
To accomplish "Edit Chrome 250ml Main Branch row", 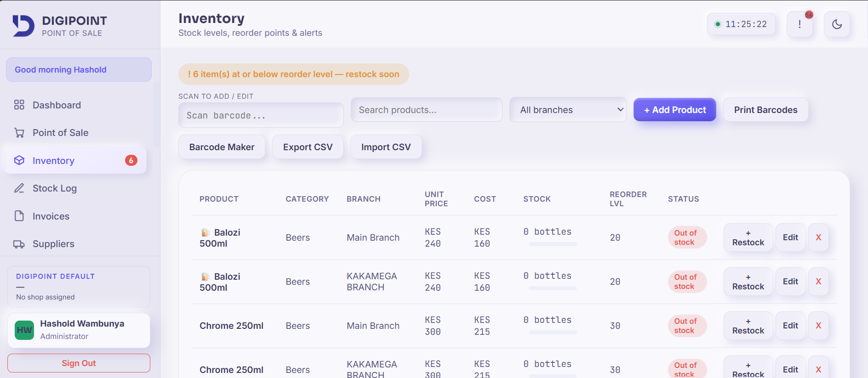I will click(x=790, y=326).
